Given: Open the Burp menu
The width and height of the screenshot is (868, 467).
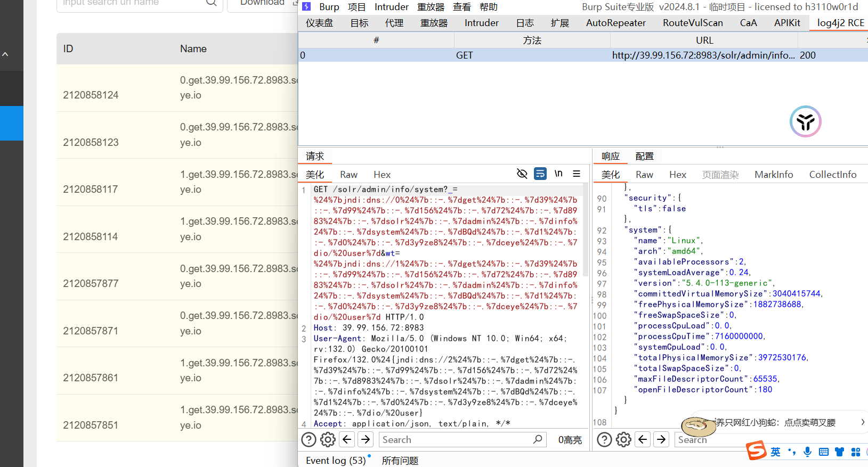Looking at the screenshot, I should pyautogui.click(x=329, y=7).
